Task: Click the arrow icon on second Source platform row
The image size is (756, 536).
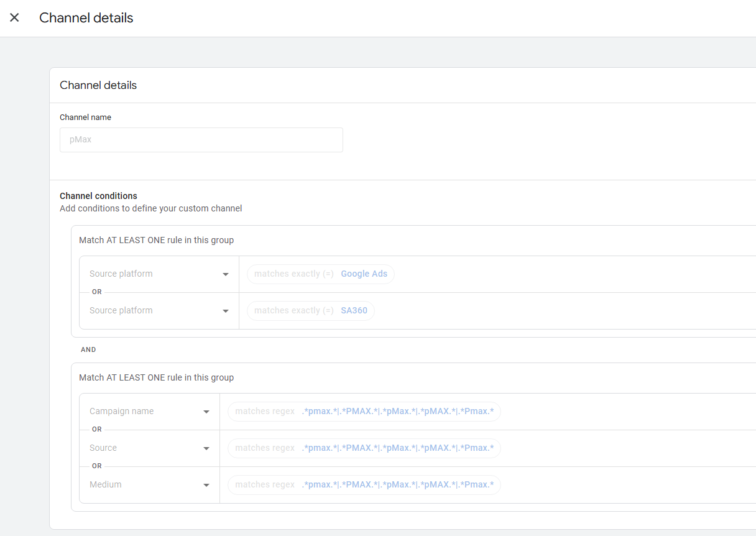Action: pyautogui.click(x=226, y=311)
